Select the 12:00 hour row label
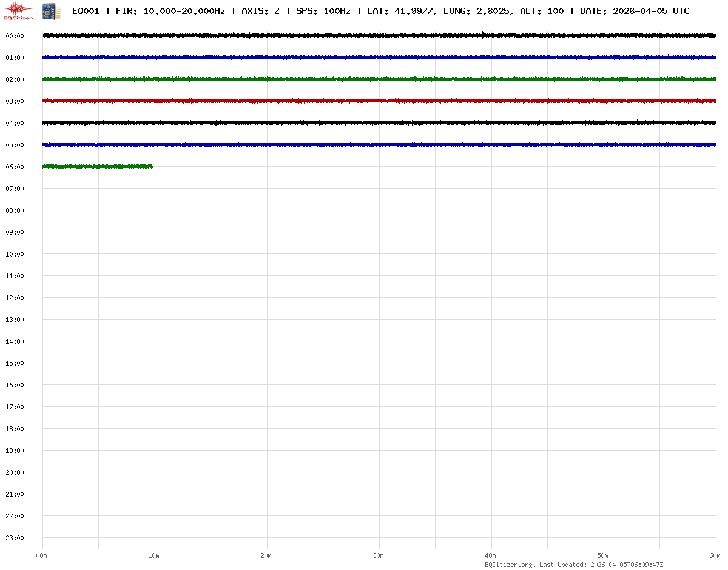This screenshot has width=728, height=570. tap(15, 298)
